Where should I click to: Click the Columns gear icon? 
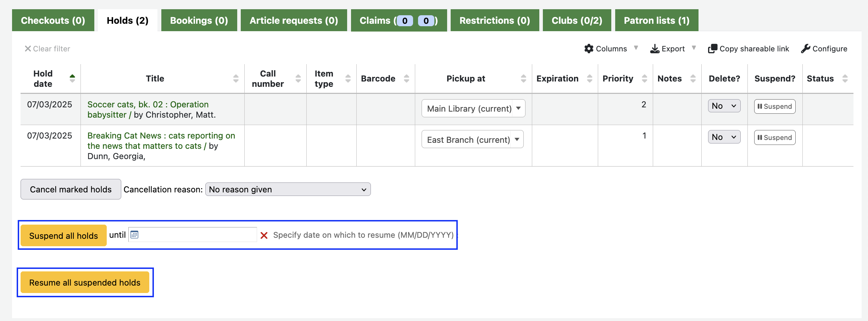(x=589, y=49)
